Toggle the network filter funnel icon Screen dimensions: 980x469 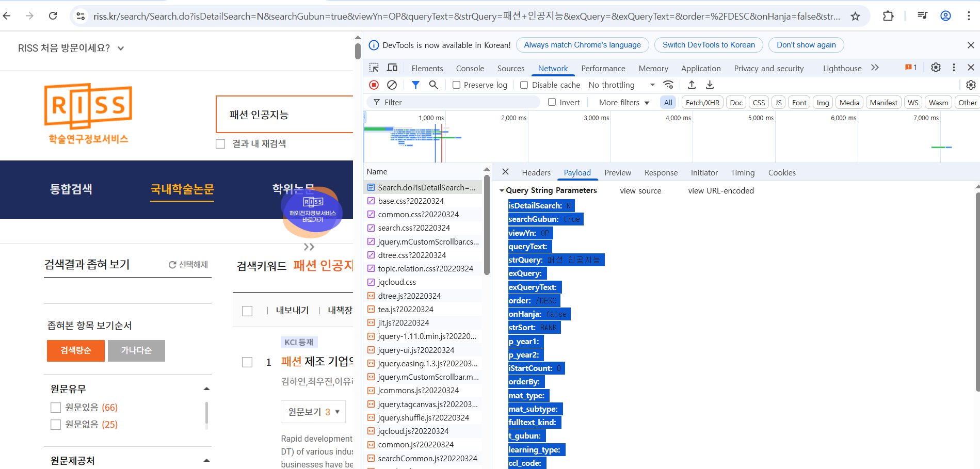[x=415, y=85]
